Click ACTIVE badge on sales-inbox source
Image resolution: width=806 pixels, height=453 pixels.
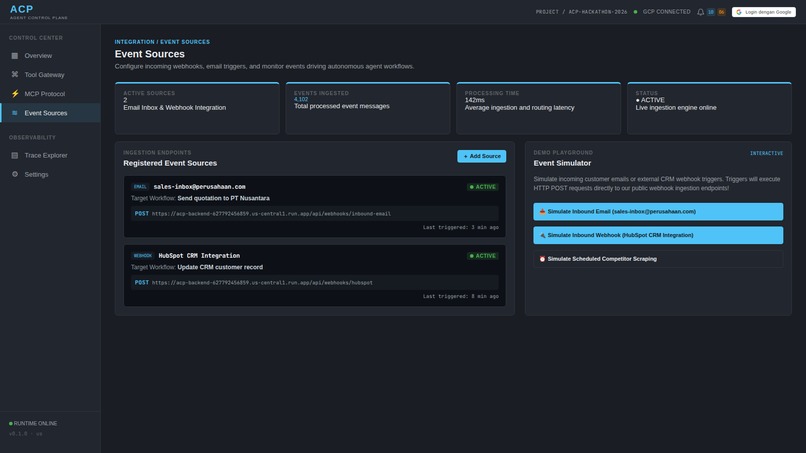coord(483,187)
